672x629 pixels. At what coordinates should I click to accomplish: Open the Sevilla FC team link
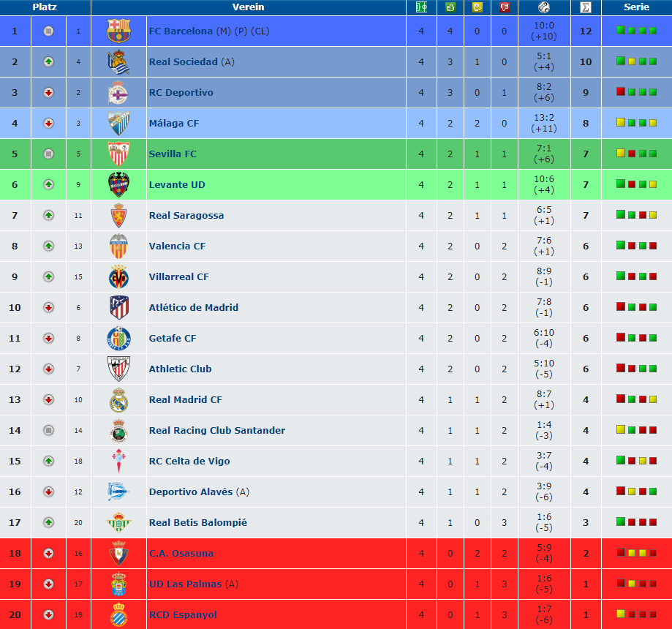173,154
